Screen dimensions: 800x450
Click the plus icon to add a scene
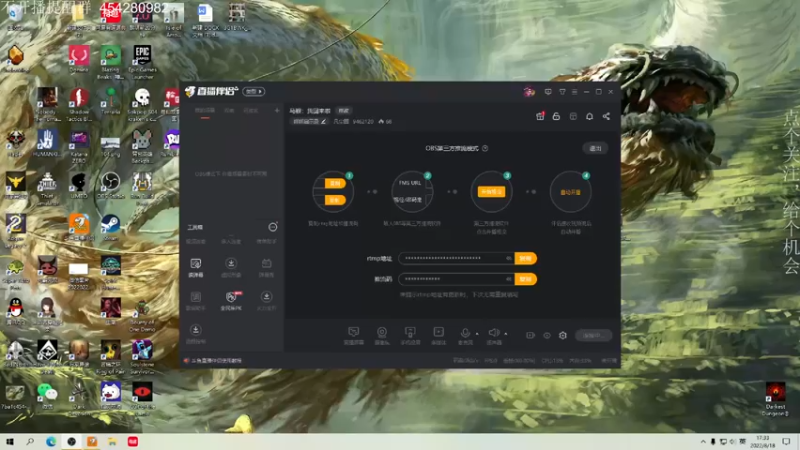277,110
